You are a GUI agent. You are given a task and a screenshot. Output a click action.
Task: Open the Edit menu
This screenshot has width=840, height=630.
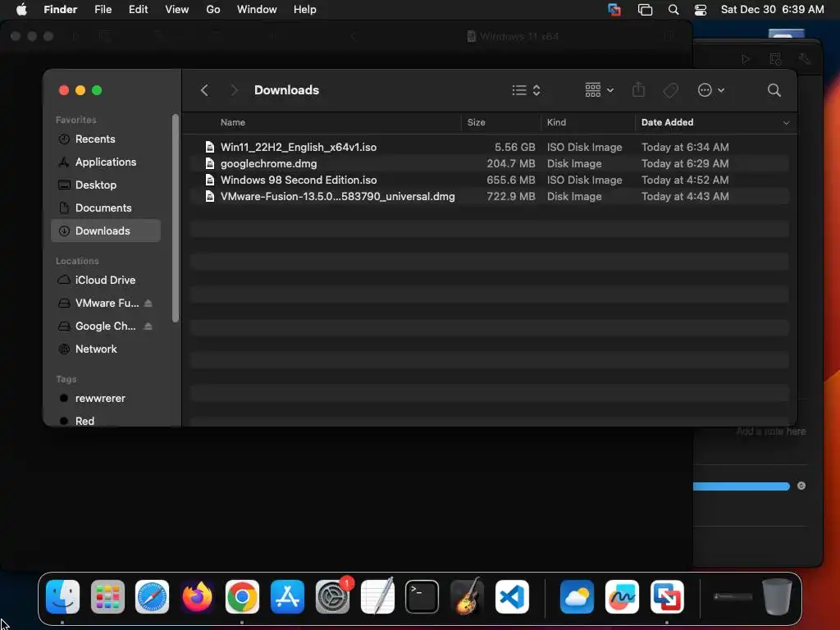pyautogui.click(x=138, y=10)
